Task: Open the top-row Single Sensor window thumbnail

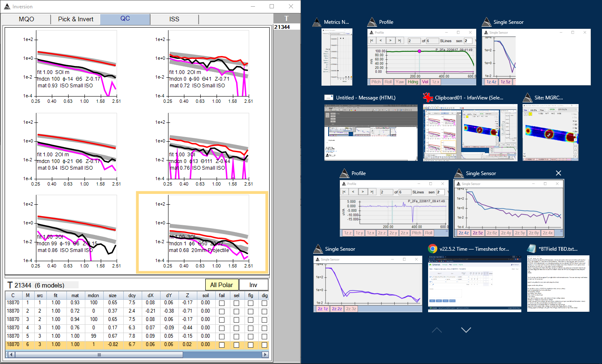Action: tap(536, 57)
